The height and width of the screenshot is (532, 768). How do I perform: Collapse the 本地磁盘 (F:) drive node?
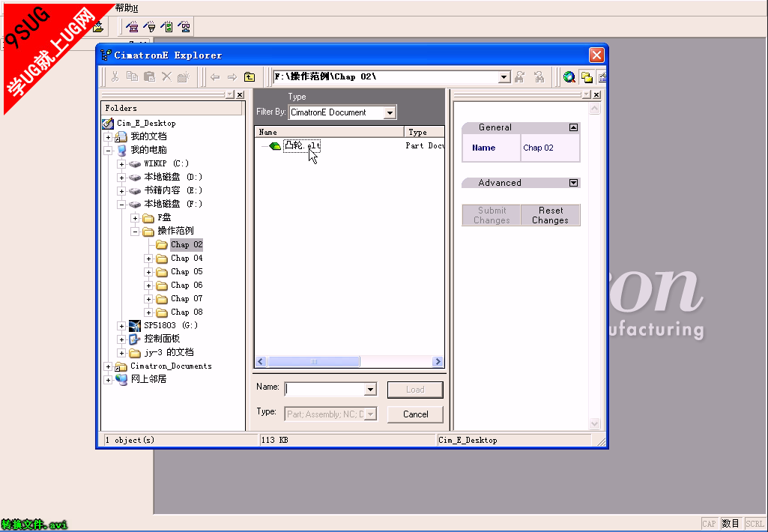(x=121, y=205)
